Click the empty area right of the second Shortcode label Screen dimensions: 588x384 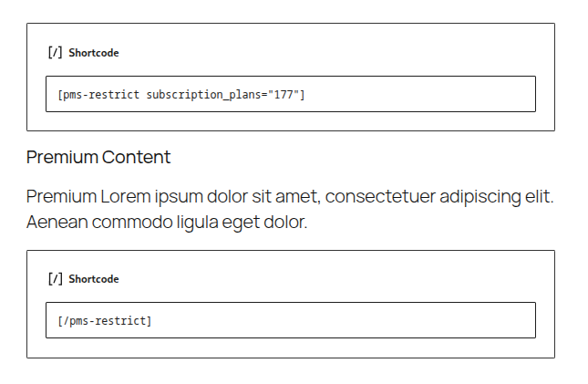tap(326, 279)
